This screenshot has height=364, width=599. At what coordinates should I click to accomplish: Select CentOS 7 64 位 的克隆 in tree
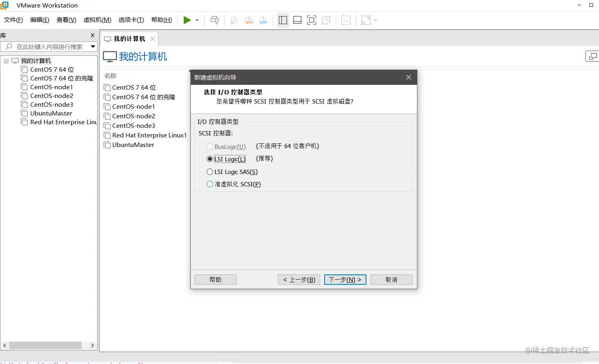[62, 78]
